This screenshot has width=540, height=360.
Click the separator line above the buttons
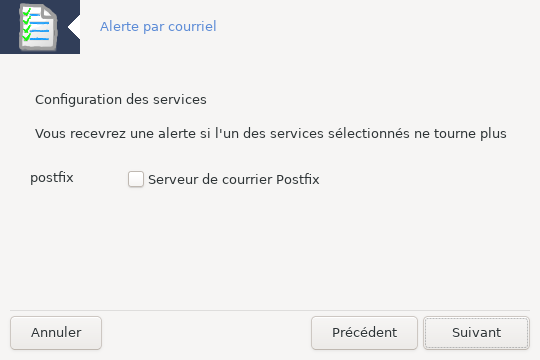(270, 310)
